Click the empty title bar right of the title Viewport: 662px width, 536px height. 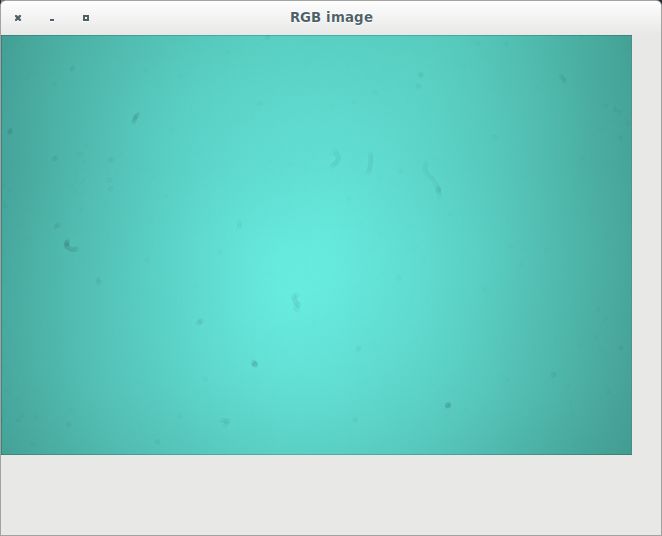pos(520,17)
